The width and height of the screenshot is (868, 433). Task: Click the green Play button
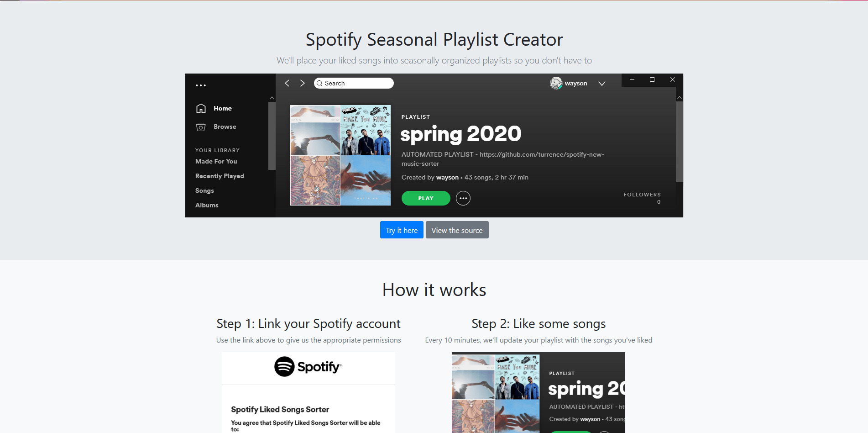point(426,198)
